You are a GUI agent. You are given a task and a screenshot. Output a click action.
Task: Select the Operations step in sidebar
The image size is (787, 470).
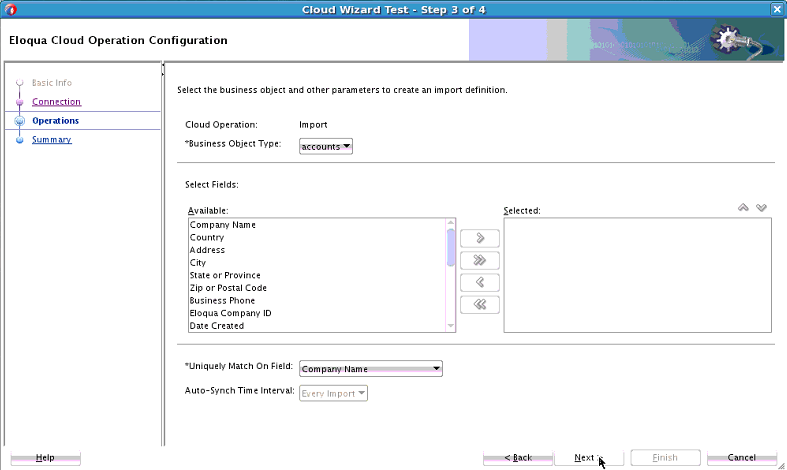click(55, 121)
